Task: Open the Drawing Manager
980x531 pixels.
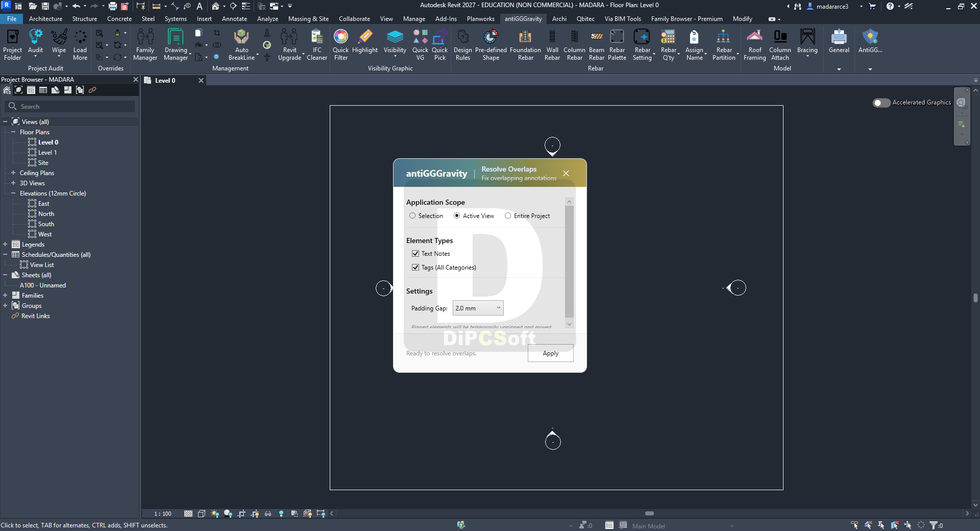Action: tap(176, 45)
